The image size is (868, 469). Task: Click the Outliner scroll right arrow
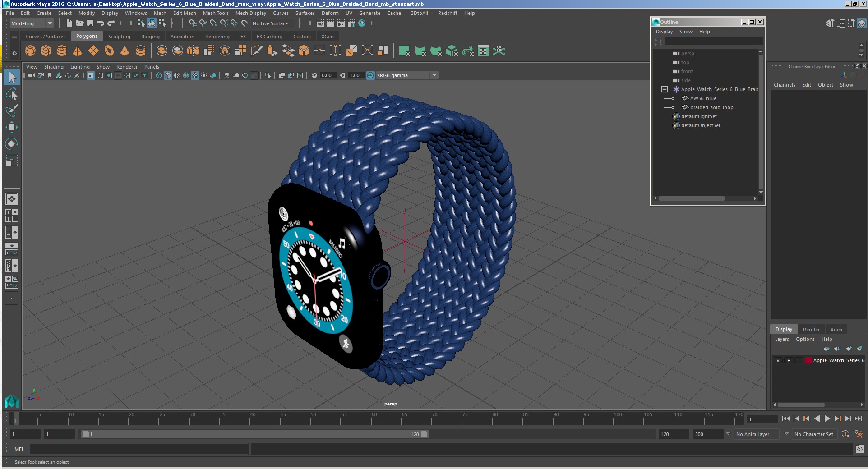point(755,198)
